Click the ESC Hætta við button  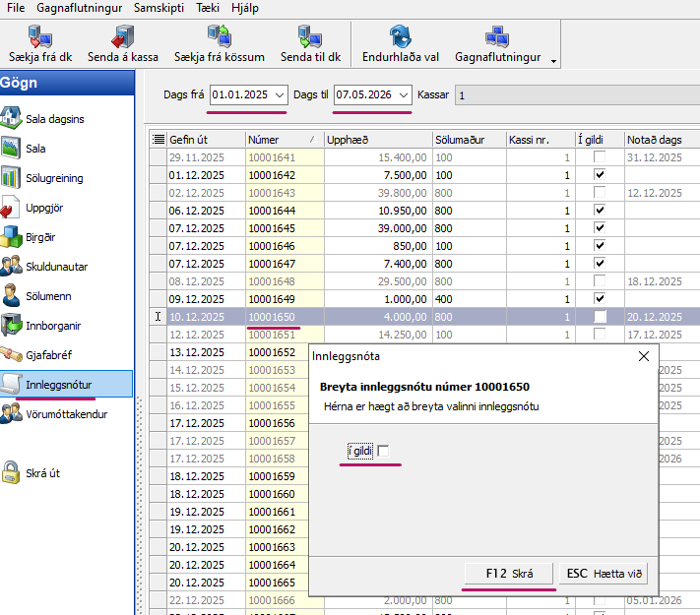[604, 573]
